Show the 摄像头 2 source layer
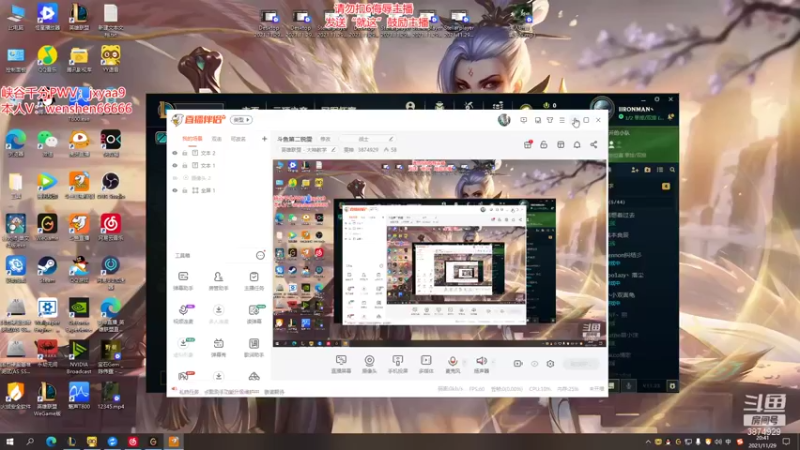The height and width of the screenshot is (450, 800). pyautogui.click(x=174, y=178)
